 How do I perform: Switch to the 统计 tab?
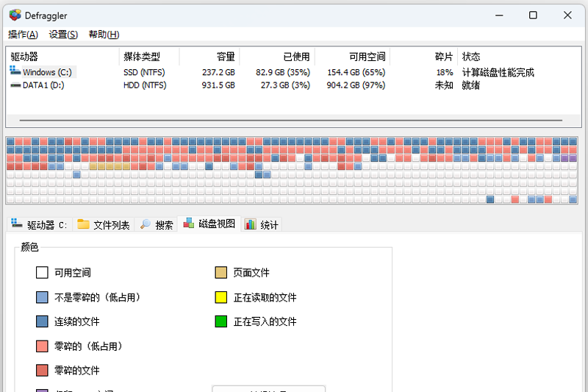pos(262,225)
